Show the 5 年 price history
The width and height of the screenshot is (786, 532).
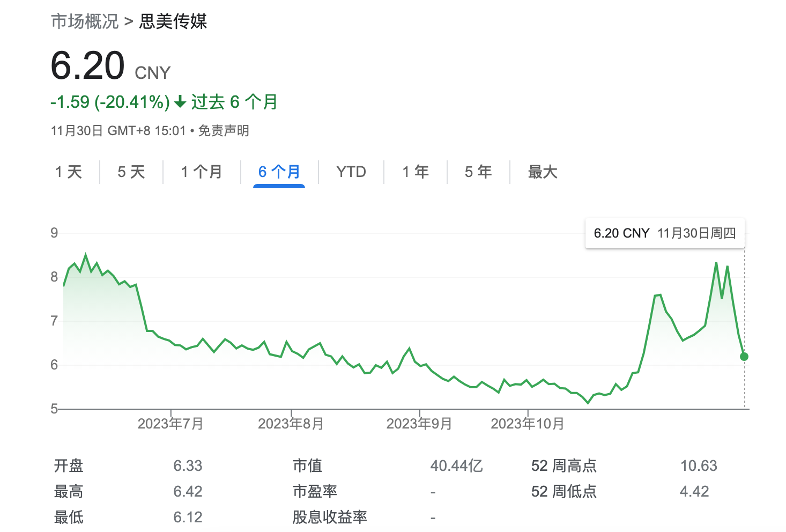pyautogui.click(x=478, y=172)
